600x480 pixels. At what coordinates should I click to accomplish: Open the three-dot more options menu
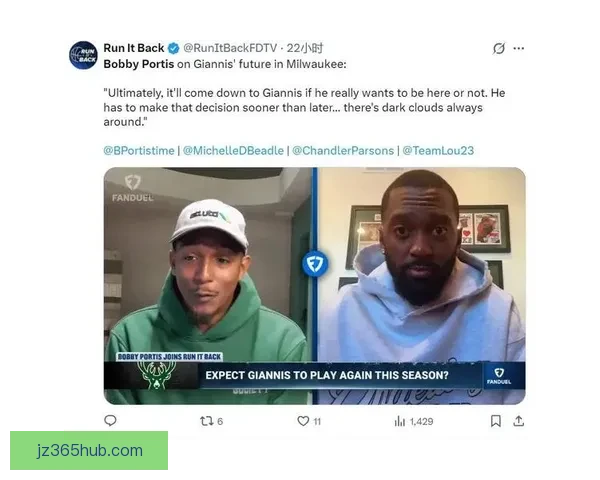pyautogui.click(x=519, y=48)
